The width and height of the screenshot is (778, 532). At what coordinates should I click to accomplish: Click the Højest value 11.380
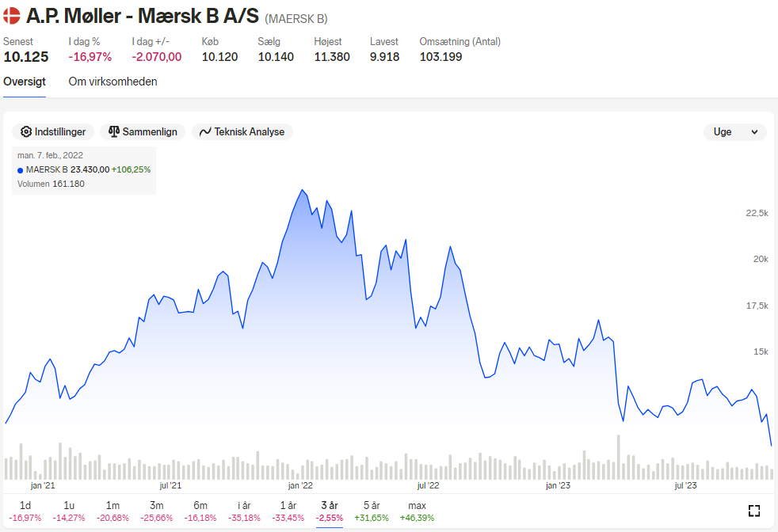tap(332, 57)
